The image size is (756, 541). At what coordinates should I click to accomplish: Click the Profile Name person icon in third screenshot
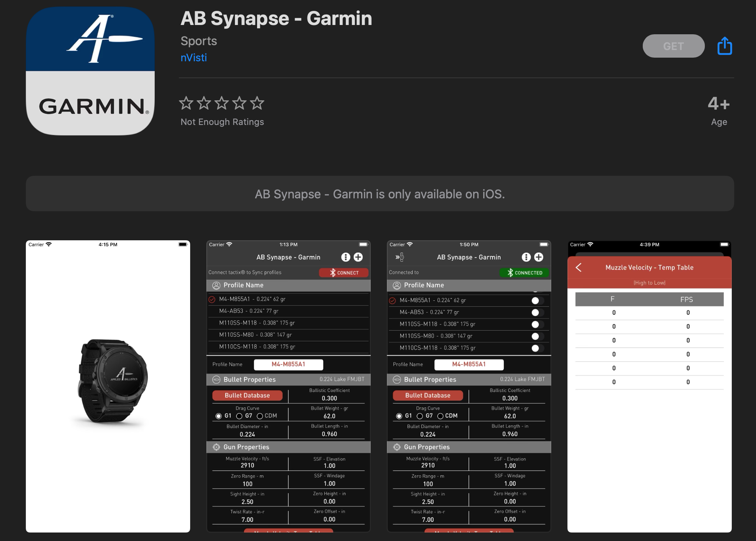[397, 285]
